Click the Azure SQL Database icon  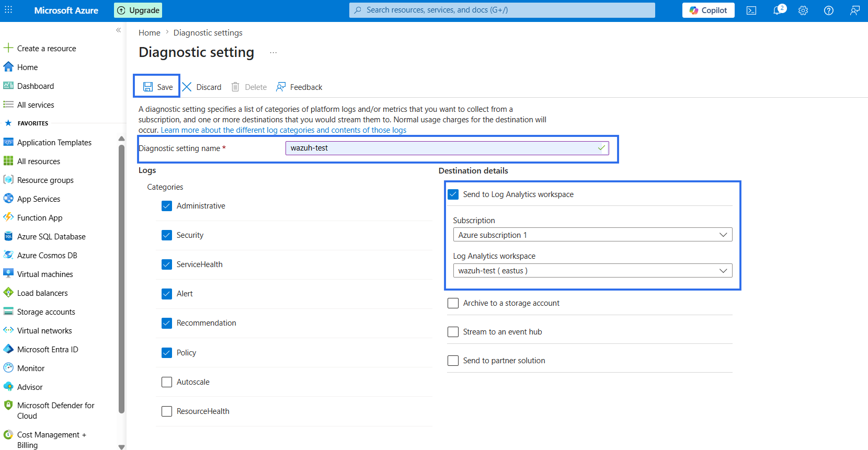coord(8,236)
